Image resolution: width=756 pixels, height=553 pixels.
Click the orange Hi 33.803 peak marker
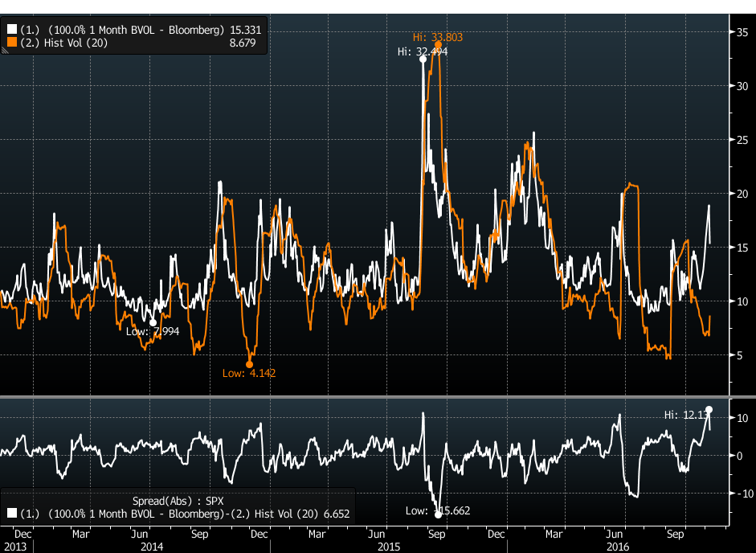[438, 44]
